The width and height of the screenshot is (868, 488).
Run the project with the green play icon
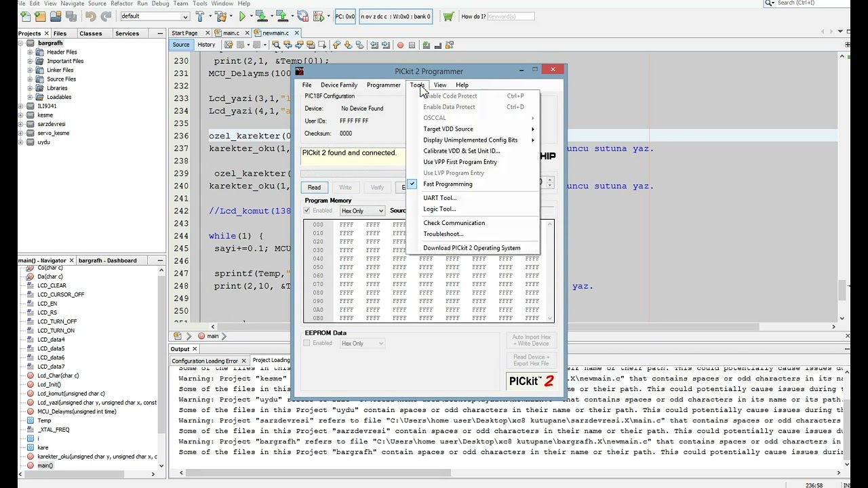pyautogui.click(x=242, y=16)
